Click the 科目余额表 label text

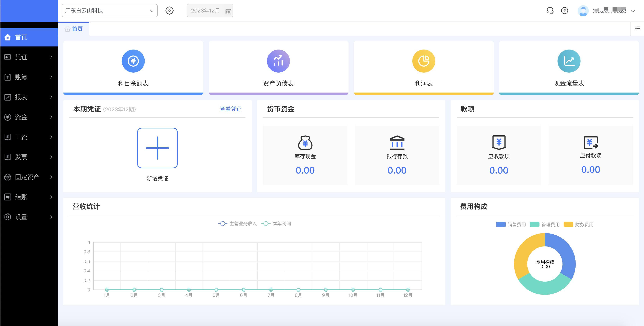pyautogui.click(x=133, y=83)
